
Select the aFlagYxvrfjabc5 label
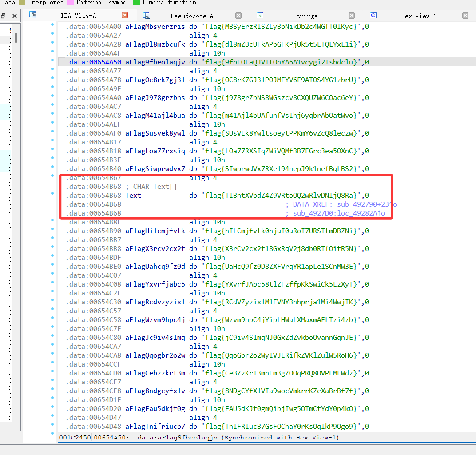[155, 284]
